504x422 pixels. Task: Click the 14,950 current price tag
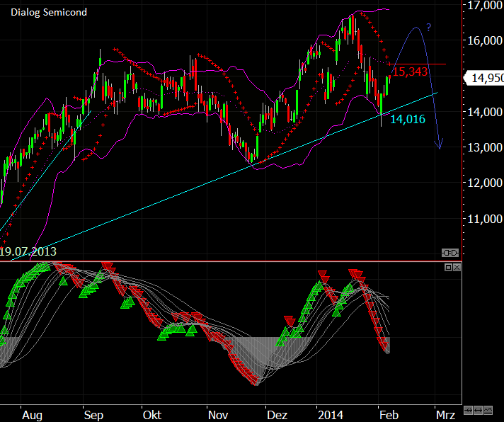pyautogui.click(x=485, y=78)
